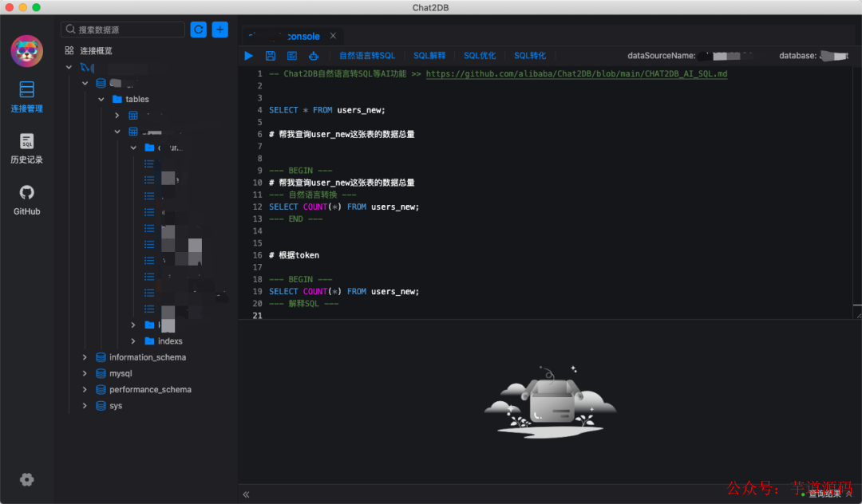Refresh data sources with the refresh icon
862x504 pixels.
(x=198, y=29)
